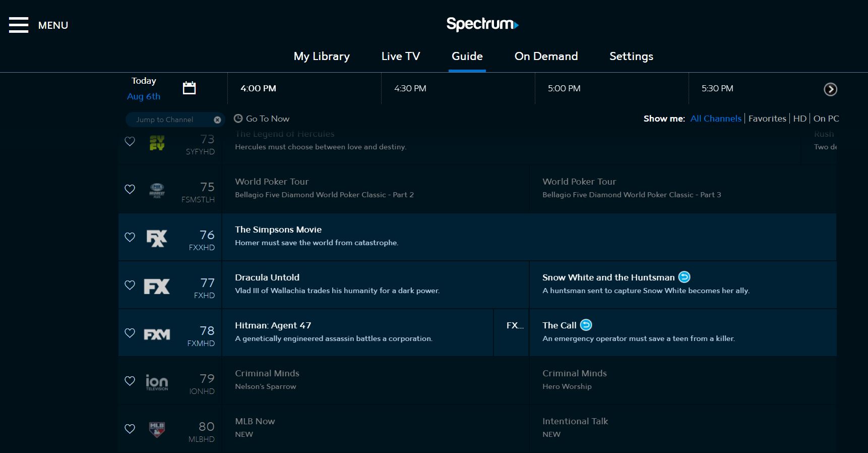868x453 pixels.
Task: Filter guide by All Channels
Action: coord(716,119)
